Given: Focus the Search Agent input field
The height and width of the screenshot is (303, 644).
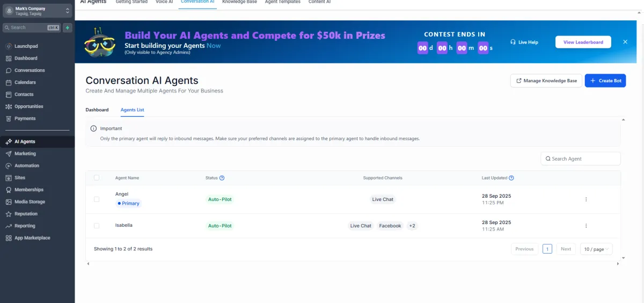Looking at the screenshot, I should pyautogui.click(x=583, y=159).
